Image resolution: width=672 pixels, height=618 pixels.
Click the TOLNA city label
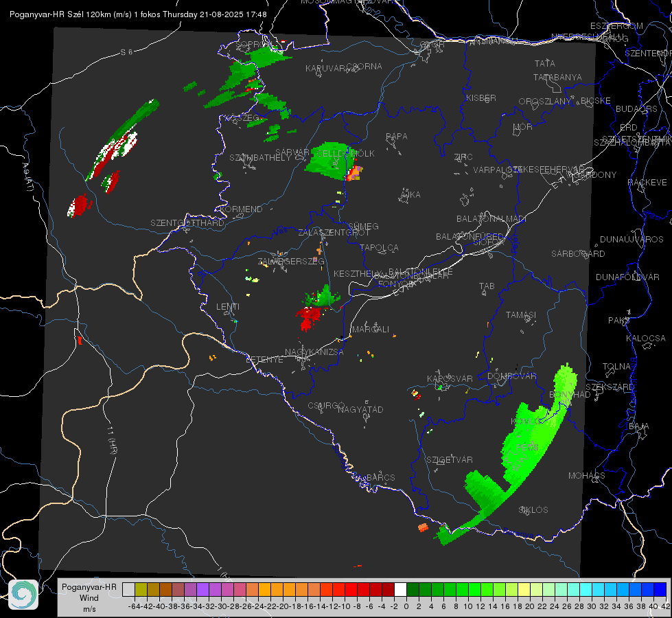[616, 367]
